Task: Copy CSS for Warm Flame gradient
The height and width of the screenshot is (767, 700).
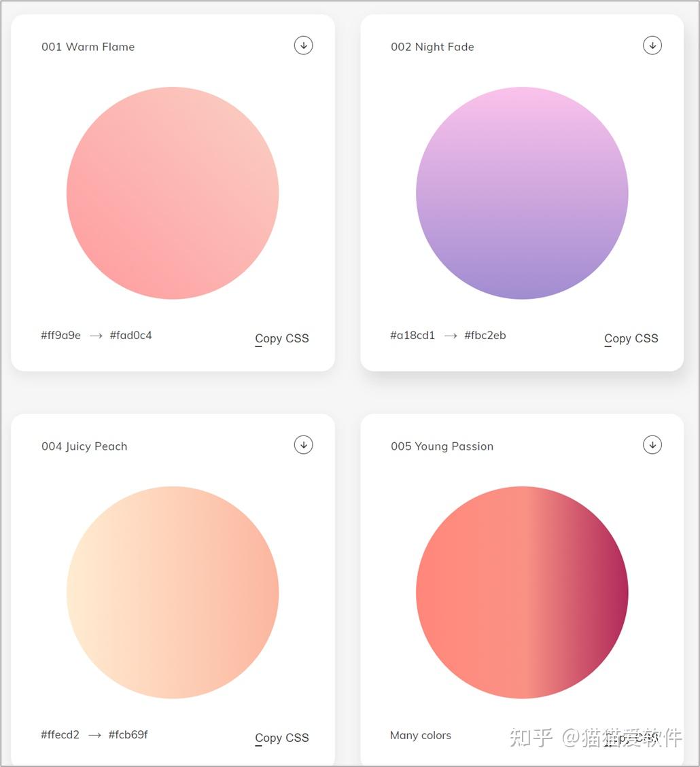Action: (281, 338)
